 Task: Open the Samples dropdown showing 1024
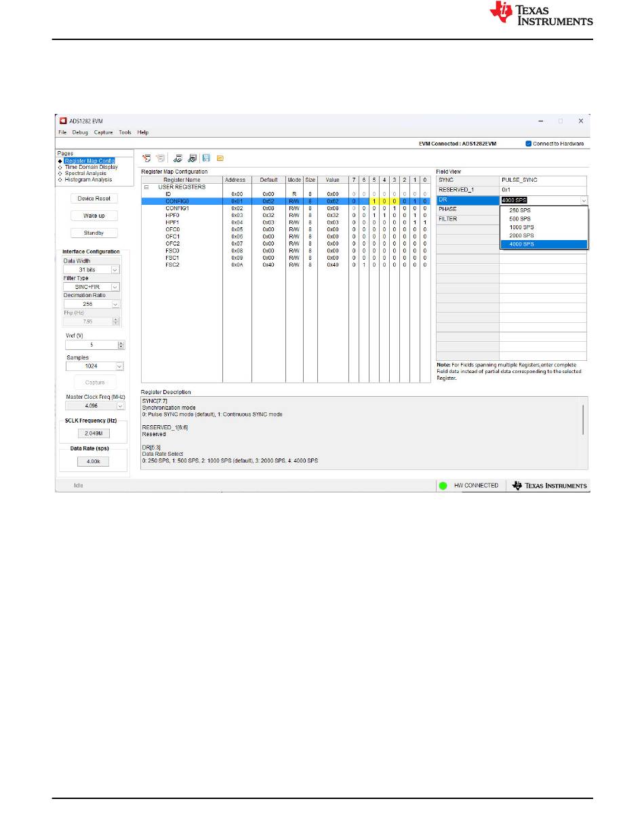click(119, 366)
